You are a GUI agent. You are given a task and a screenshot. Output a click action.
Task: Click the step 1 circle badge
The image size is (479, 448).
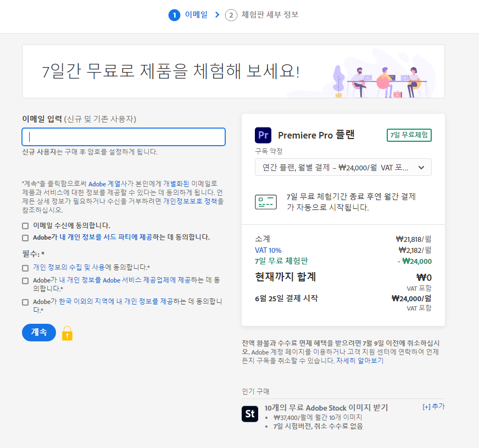pos(174,15)
